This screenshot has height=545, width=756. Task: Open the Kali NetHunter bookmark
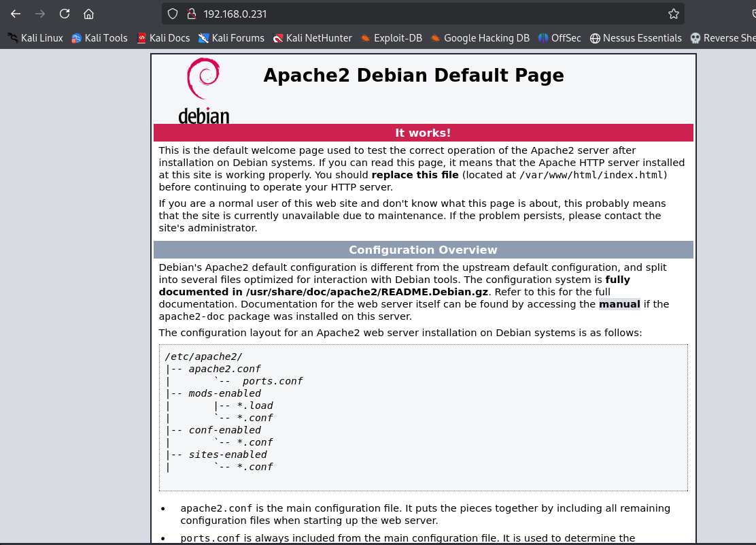click(313, 38)
